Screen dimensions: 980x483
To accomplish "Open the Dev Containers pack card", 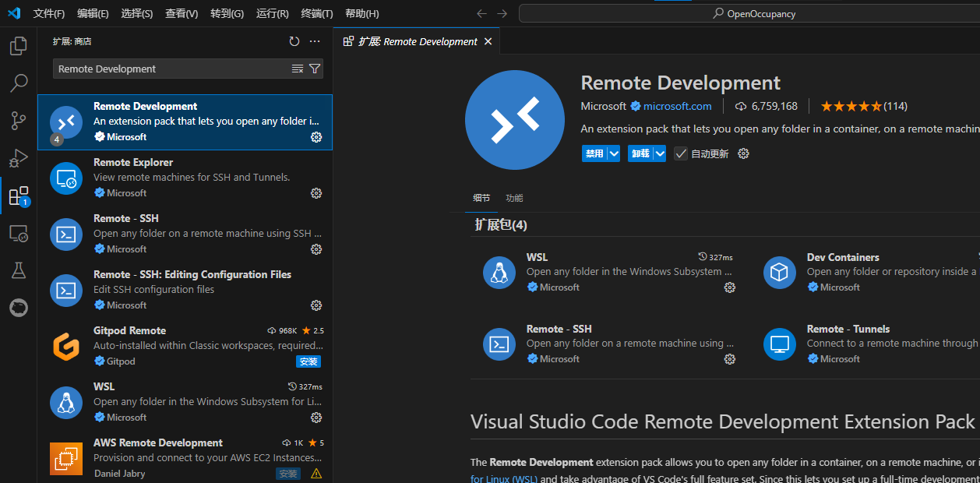I will coord(869,272).
